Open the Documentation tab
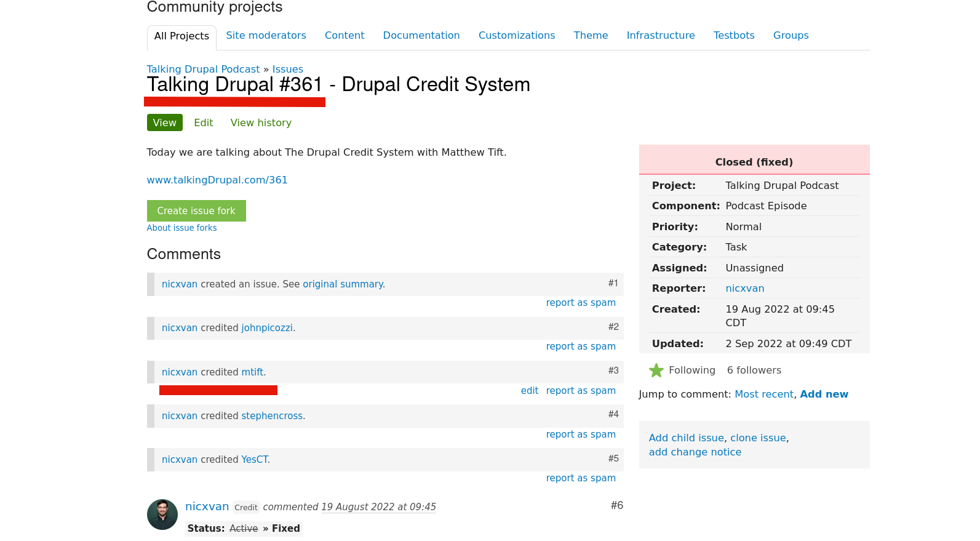The image size is (980, 541). coord(421,36)
